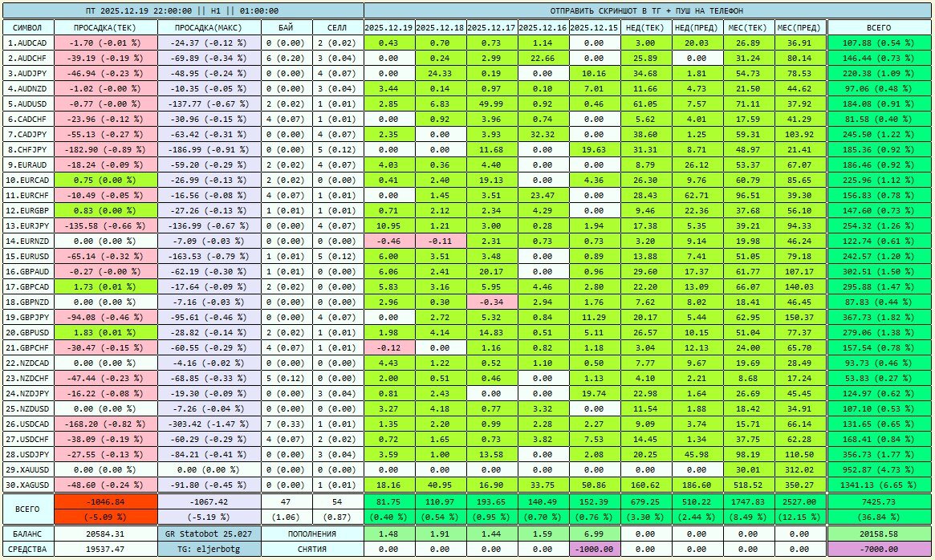This screenshot has height=560, width=935.
Task: Click the GR Statobot 25.027 label
Action: [x=209, y=534]
